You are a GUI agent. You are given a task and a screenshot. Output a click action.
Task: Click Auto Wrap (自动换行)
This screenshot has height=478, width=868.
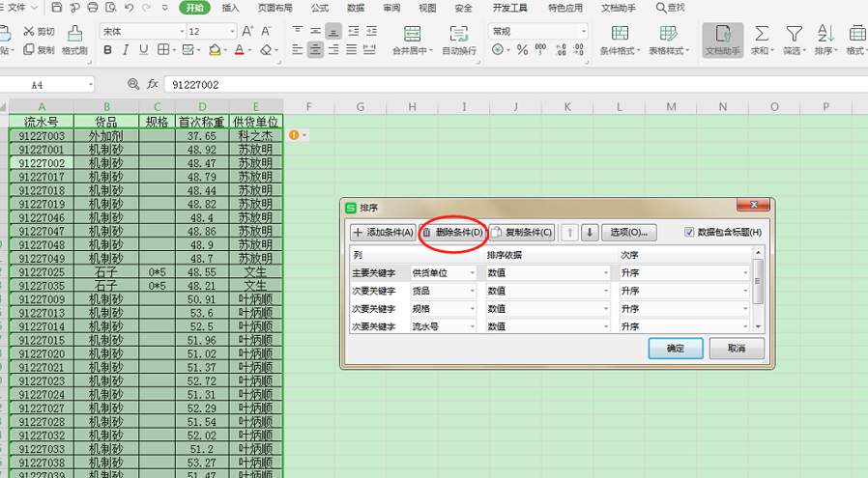pos(459,41)
